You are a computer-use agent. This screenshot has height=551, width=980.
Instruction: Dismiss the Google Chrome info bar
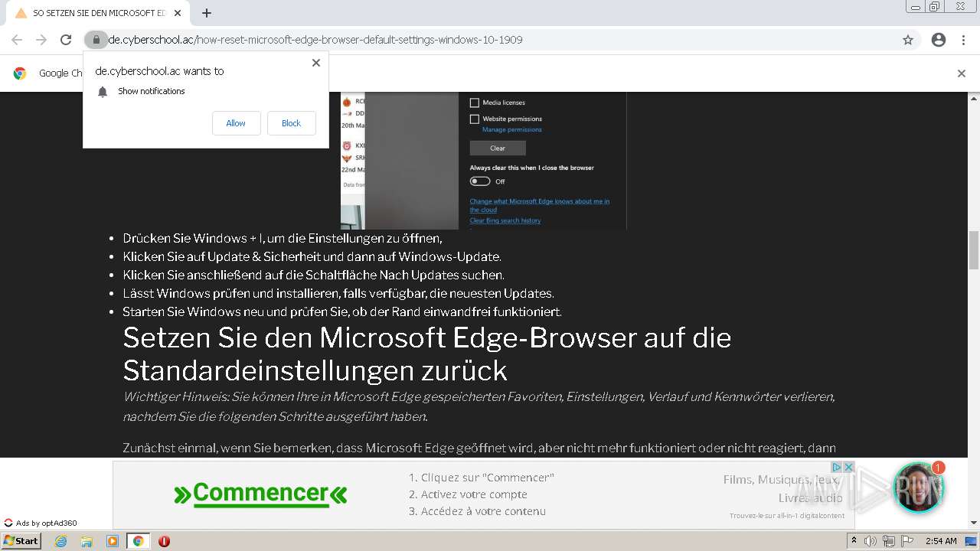[961, 73]
